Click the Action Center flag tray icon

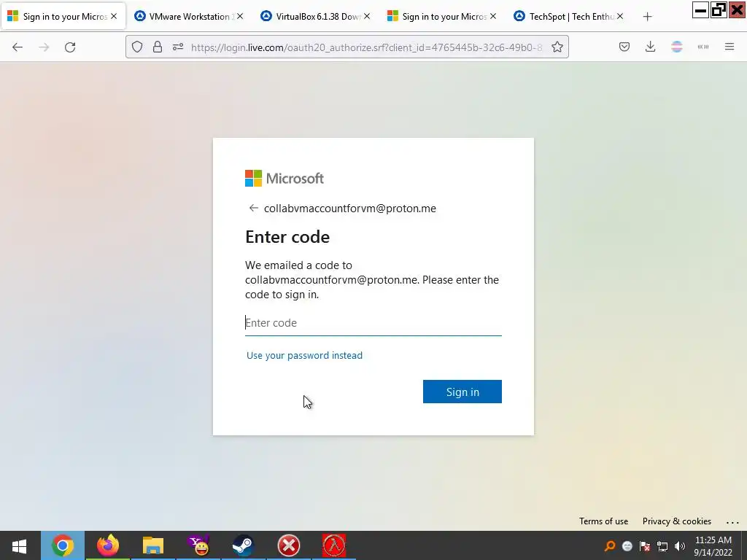click(645, 546)
